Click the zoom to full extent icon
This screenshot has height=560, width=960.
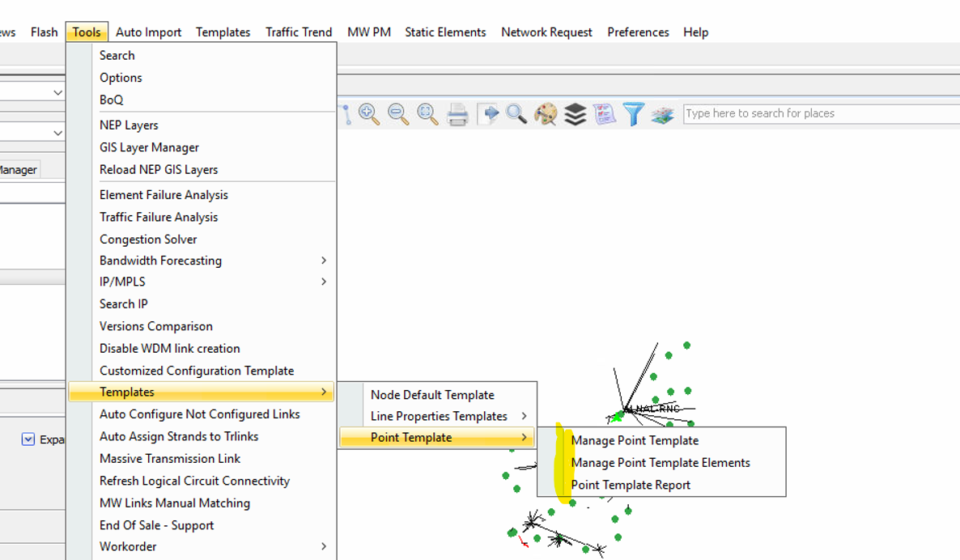point(427,114)
